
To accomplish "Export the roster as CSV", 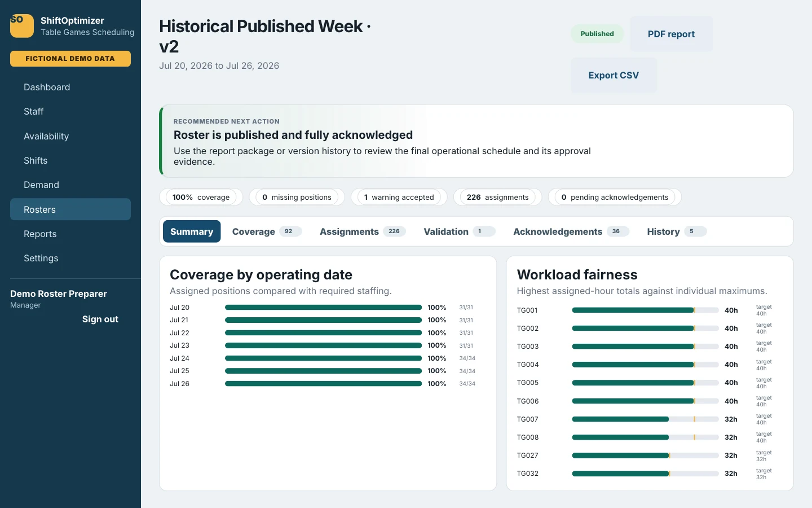I will tap(614, 75).
